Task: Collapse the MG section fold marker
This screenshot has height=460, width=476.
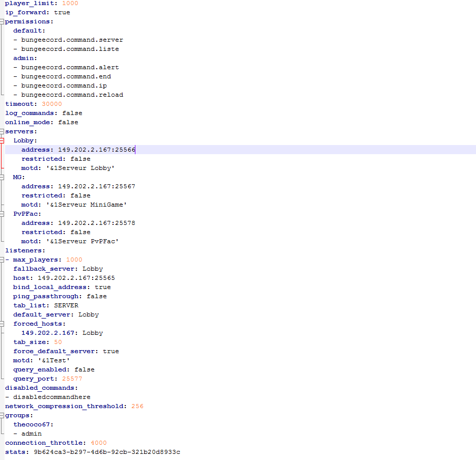Action: pos(2,177)
